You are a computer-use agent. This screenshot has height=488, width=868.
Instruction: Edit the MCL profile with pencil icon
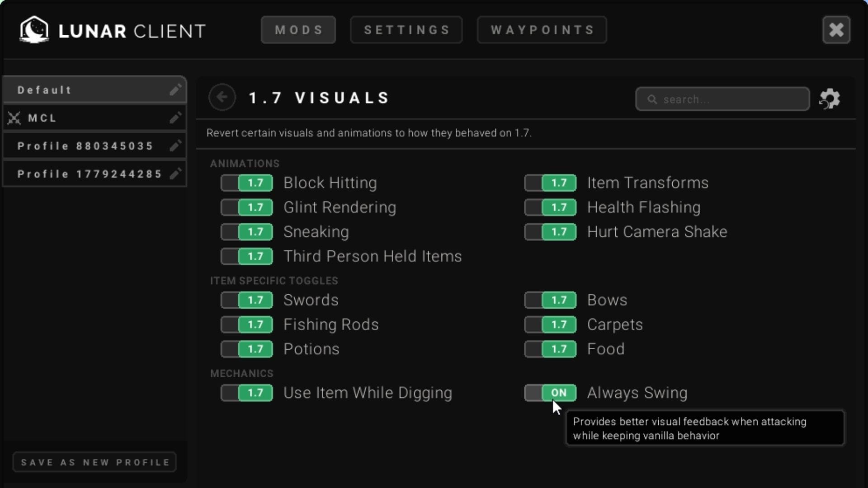pos(175,118)
